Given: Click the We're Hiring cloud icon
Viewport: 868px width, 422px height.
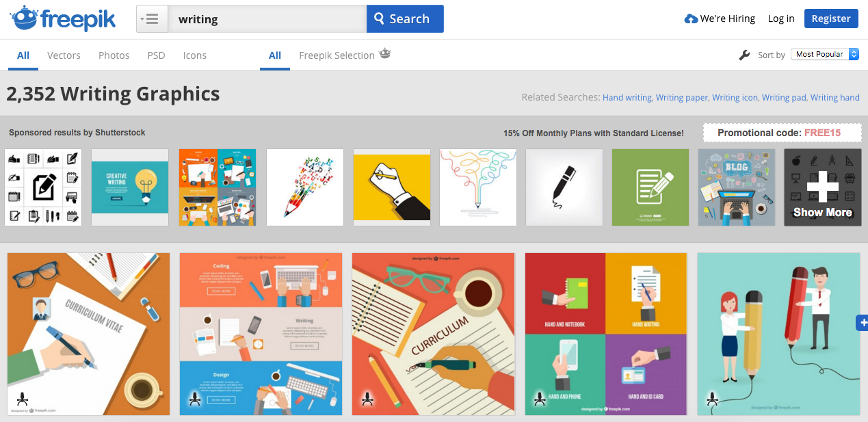Looking at the screenshot, I should pyautogui.click(x=691, y=19).
